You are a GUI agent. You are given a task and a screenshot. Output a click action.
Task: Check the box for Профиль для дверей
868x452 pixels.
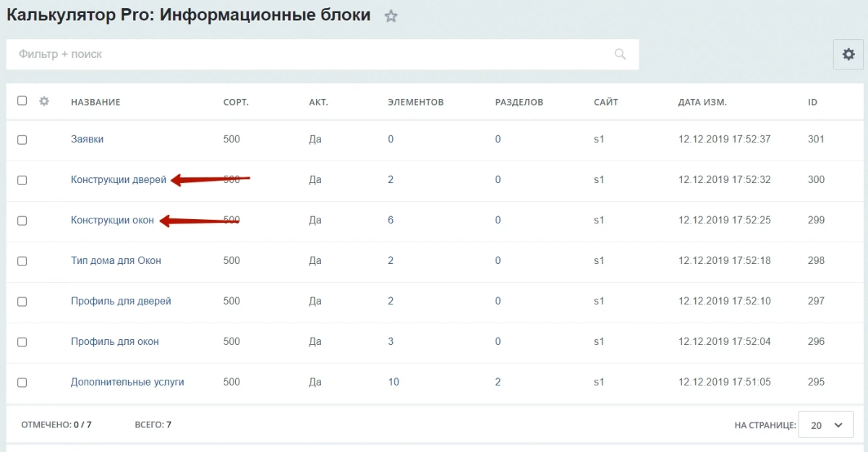click(x=22, y=302)
